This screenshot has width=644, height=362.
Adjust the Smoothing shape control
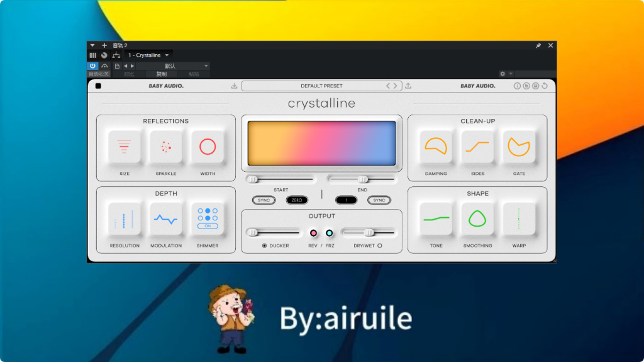coord(477,219)
